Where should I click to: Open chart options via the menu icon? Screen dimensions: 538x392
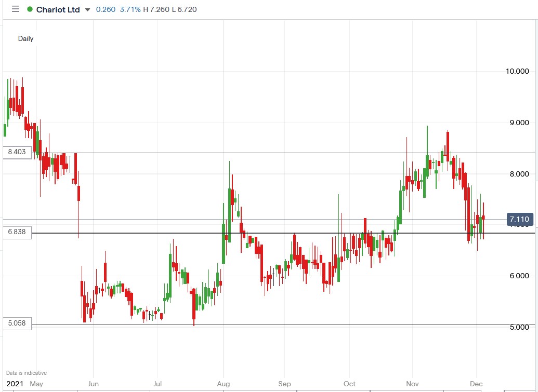point(16,9)
